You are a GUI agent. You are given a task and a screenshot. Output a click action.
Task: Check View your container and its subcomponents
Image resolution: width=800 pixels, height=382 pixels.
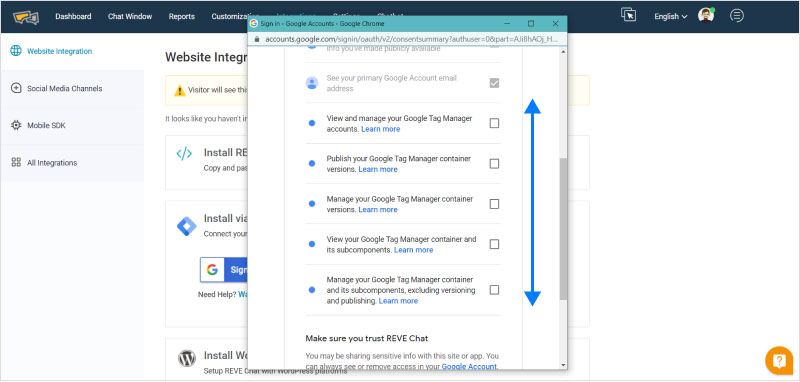[494, 244]
